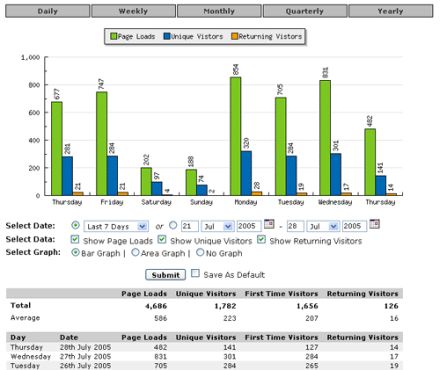Toggle Show Returning Visitors checkbox
This screenshot has width=440, height=370.
(x=261, y=239)
